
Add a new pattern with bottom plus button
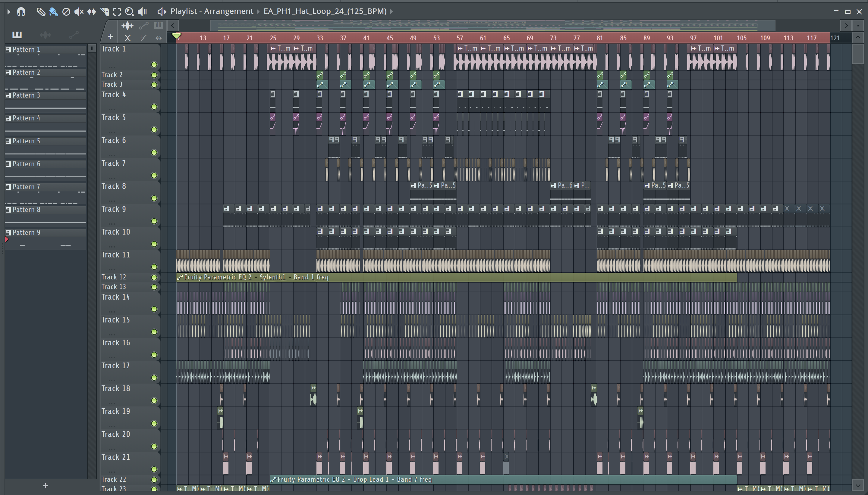tap(45, 485)
